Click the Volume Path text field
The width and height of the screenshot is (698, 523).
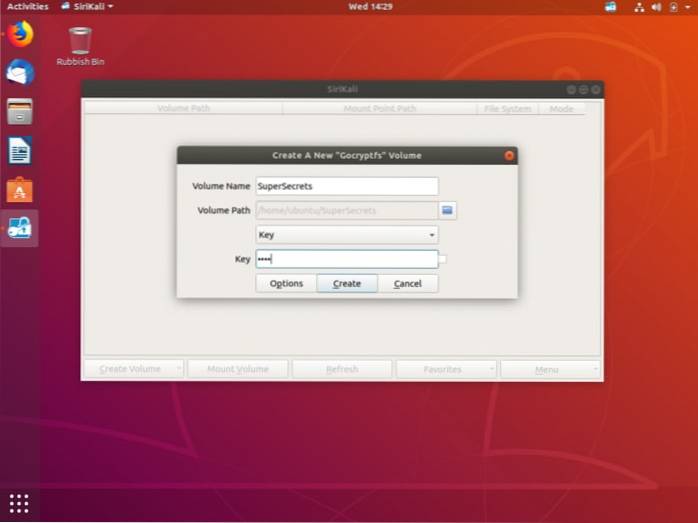coord(347,210)
